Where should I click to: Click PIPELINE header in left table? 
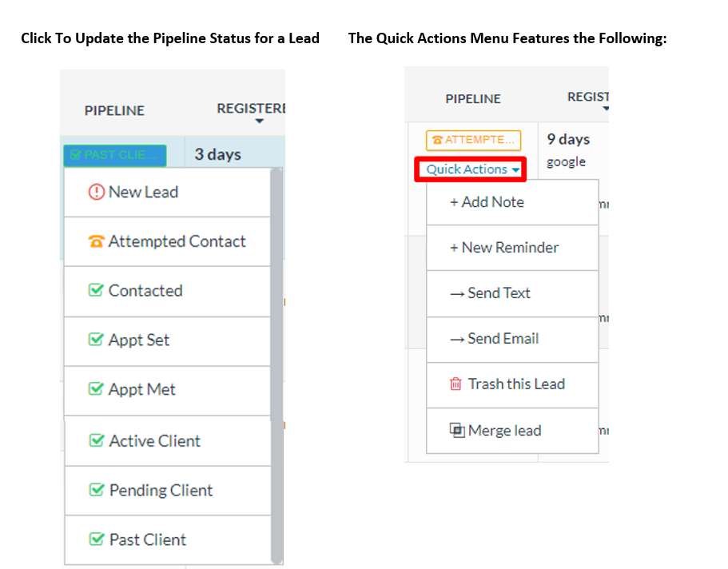pyautogui.click(x=114, y=110)
